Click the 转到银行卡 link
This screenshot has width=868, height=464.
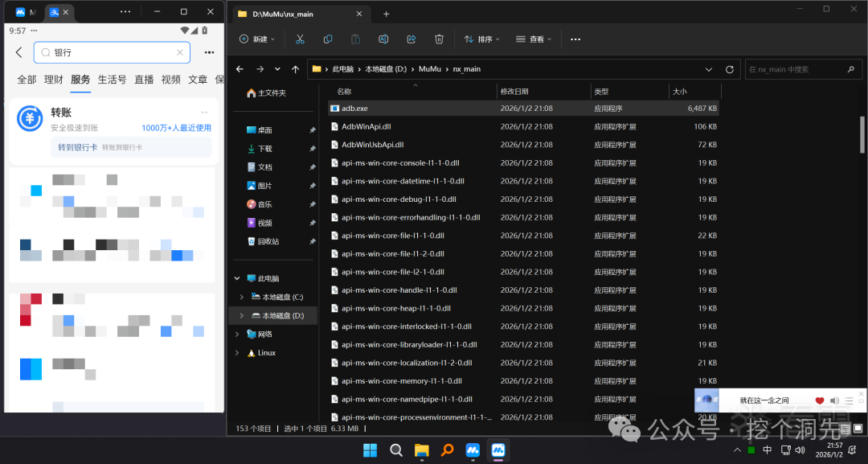pyautogui.click(x=77, y=147)
